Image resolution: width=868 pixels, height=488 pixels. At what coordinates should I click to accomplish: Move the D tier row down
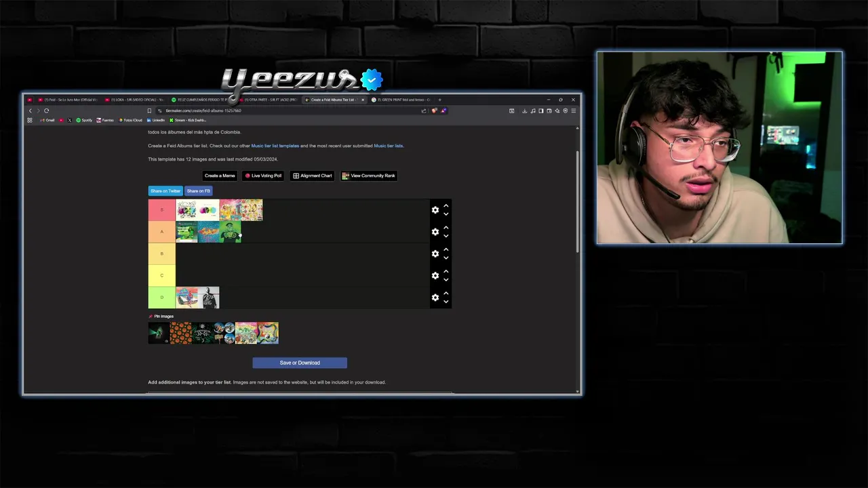(446, 302)
